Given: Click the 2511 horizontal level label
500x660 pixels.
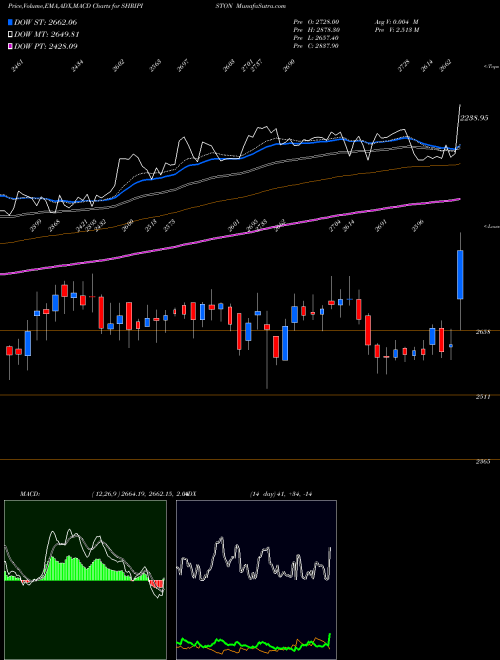Looking at the screenshot, I should click(483, 397).
